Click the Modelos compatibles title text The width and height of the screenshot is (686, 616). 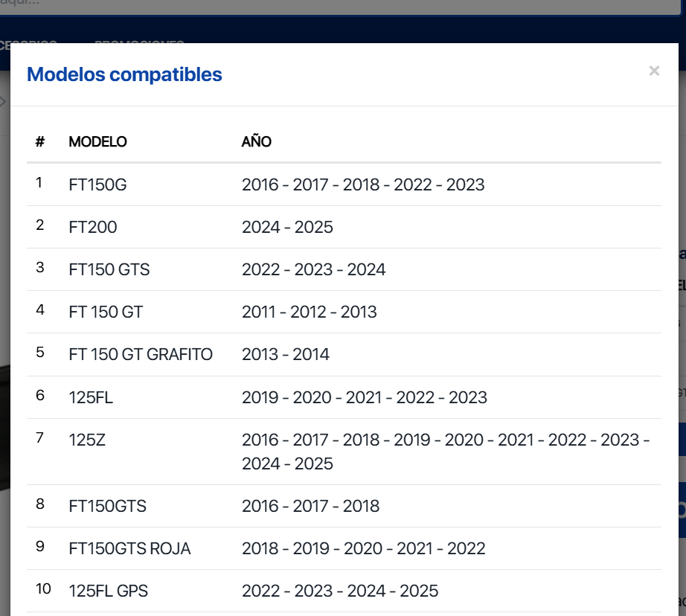tap(124, 74)
